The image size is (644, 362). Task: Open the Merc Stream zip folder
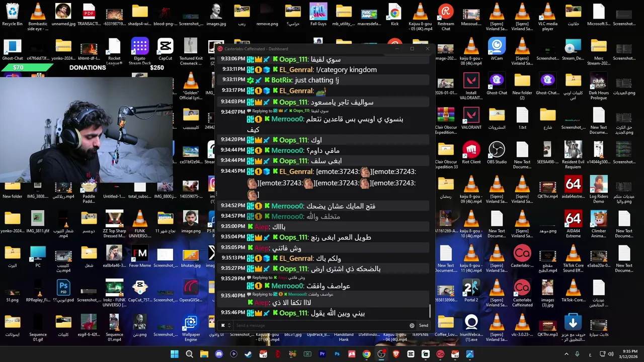598,52
